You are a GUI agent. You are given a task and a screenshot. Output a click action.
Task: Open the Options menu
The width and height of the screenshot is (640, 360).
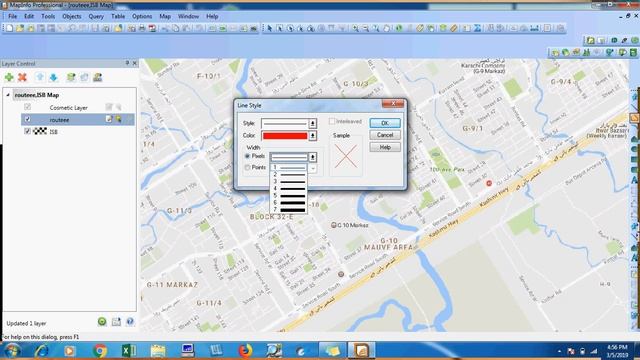[x=142, y=16]
